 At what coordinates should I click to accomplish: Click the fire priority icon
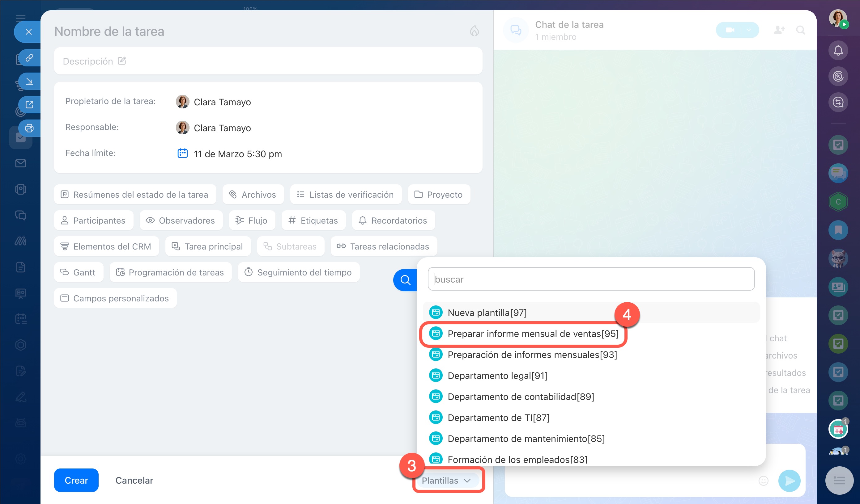475,31
